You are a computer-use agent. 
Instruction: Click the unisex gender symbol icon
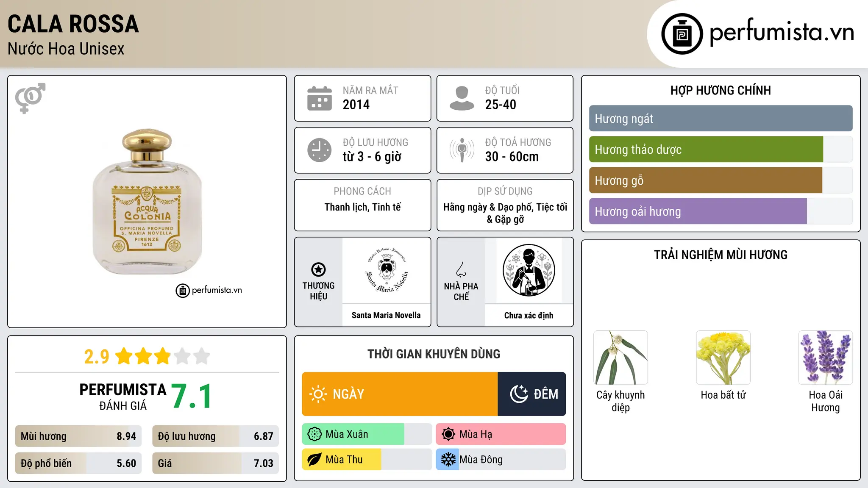point(30,98)
